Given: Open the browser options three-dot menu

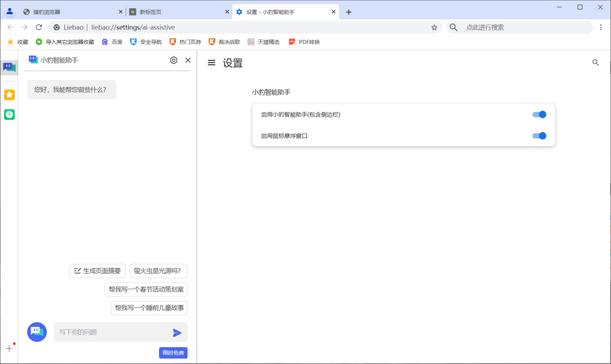Looking at the screenshot, I should [601, 27].
